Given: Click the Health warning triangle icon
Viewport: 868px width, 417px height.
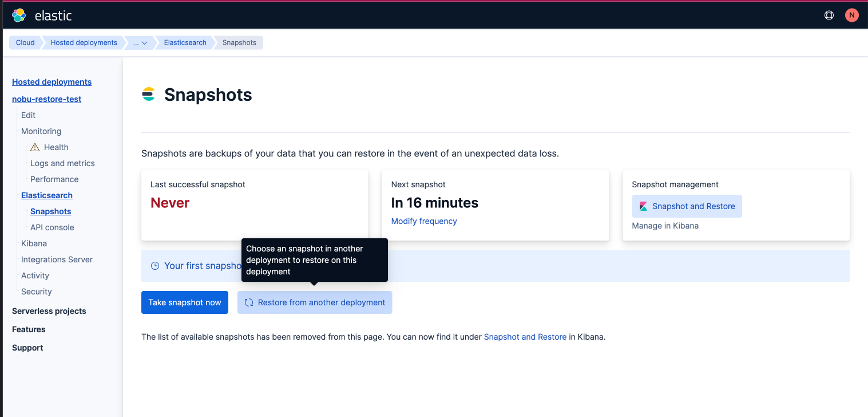Looking at the screenshot, I should 35,147.
